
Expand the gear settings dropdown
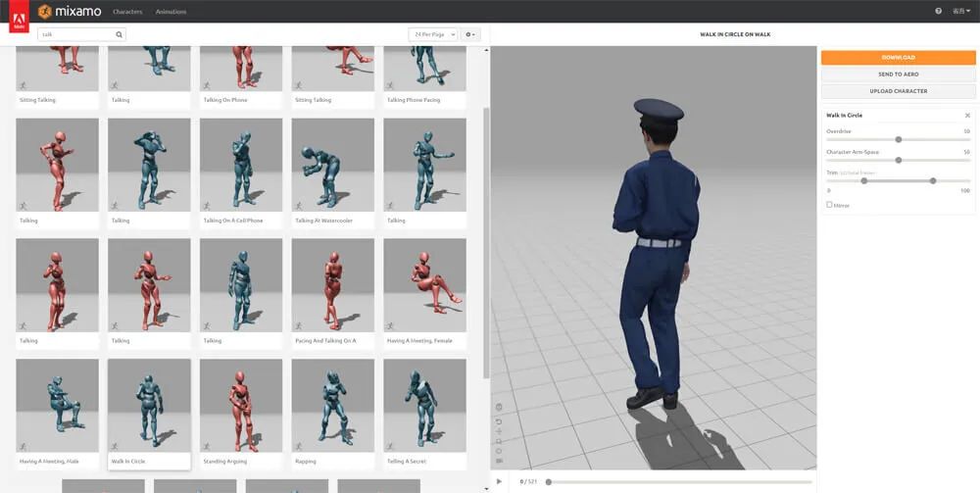[x=471, y=34]
